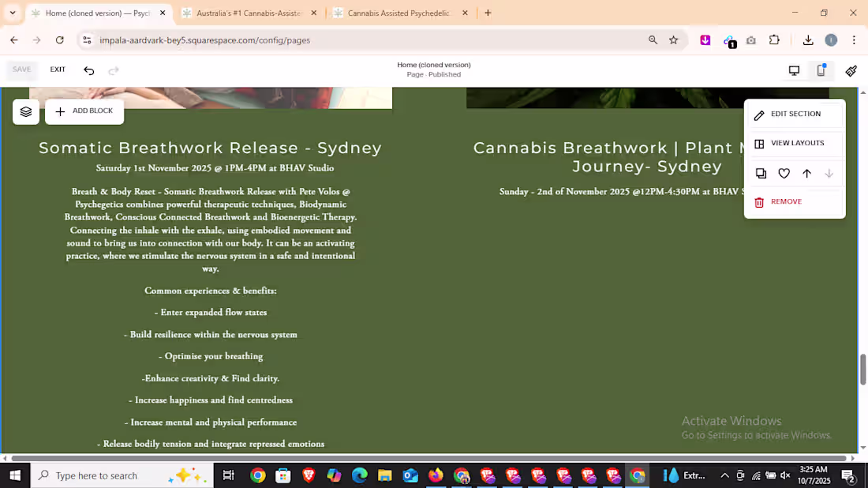
Task: Click the ADD BLOCK button
Action: point(84,111)
